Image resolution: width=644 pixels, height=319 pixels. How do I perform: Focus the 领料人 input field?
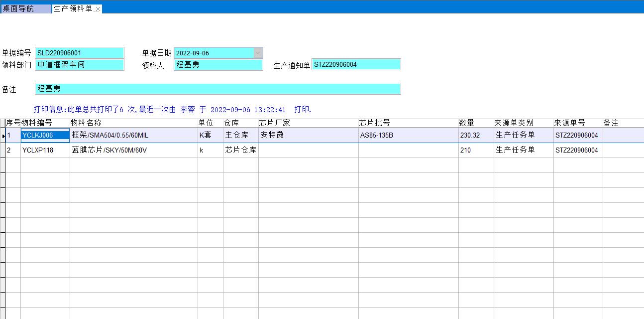218,65
